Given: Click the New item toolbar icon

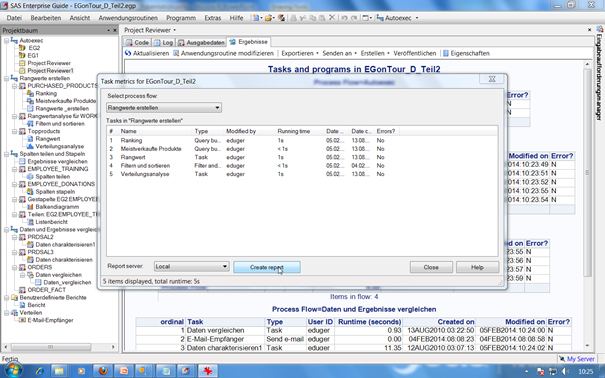Looking at the screenshot, I should coord(255,18).
